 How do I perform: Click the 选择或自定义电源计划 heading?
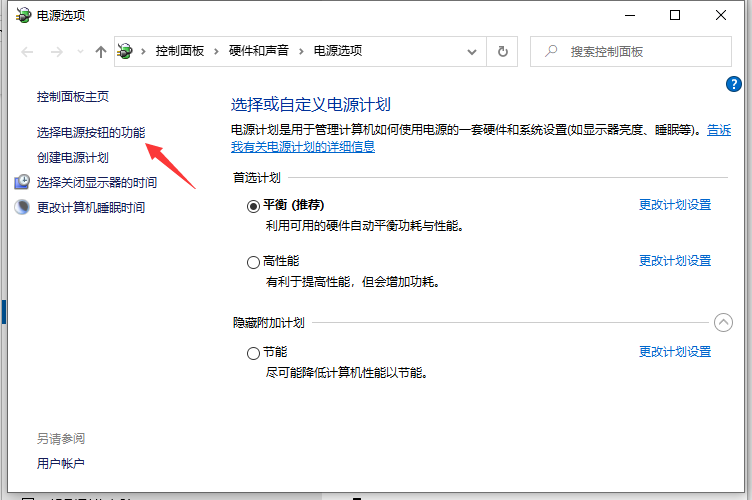click(311, 105)
